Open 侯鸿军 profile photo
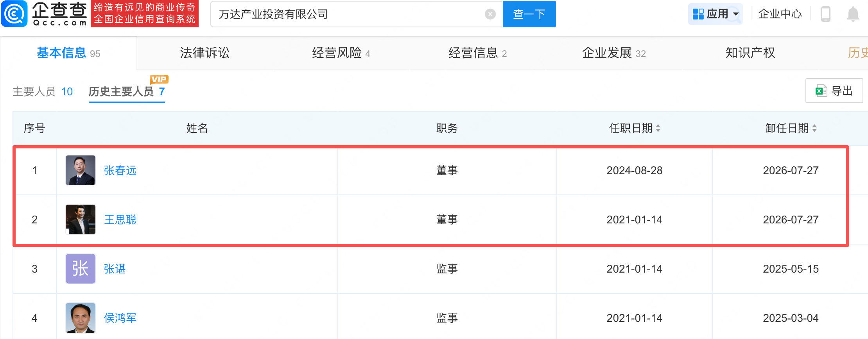The height and width of the screenshot is (339, 868). click(81, 318)
